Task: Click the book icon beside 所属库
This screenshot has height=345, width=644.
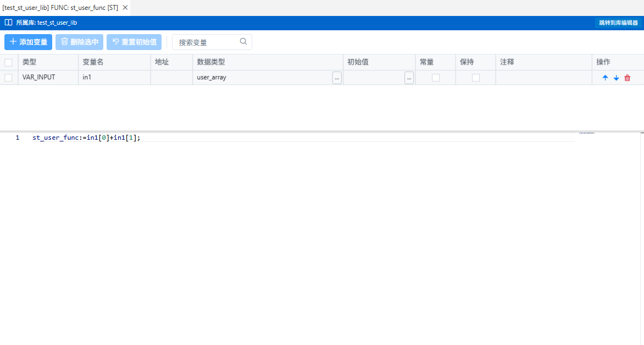Action: tap(8, 23)
